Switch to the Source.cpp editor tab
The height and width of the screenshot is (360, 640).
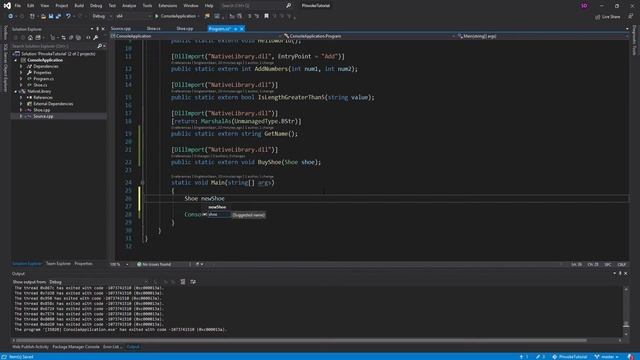point(121,29)
